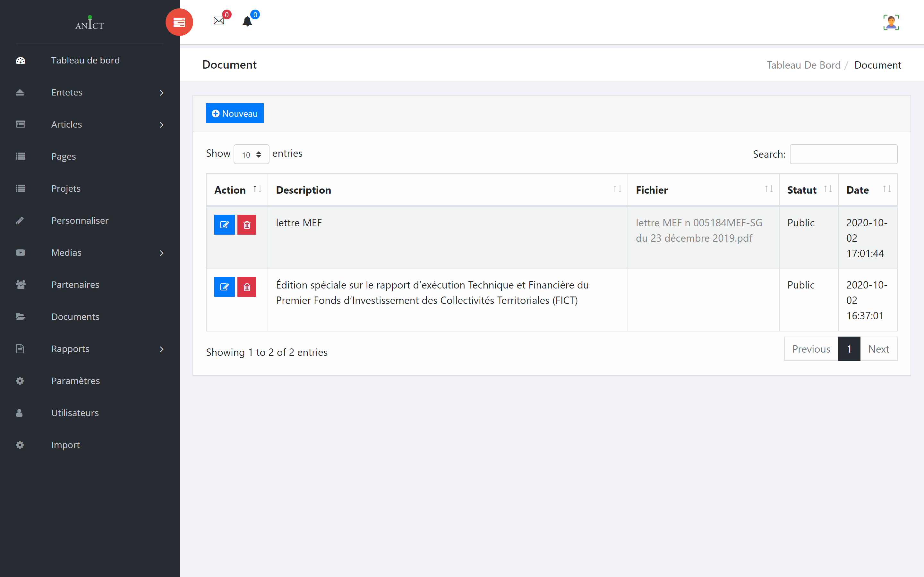Image resolution: width=924 pixels, height=577 pixels.
Task: Delete the Édition spéciale document row
Action: 247,287
